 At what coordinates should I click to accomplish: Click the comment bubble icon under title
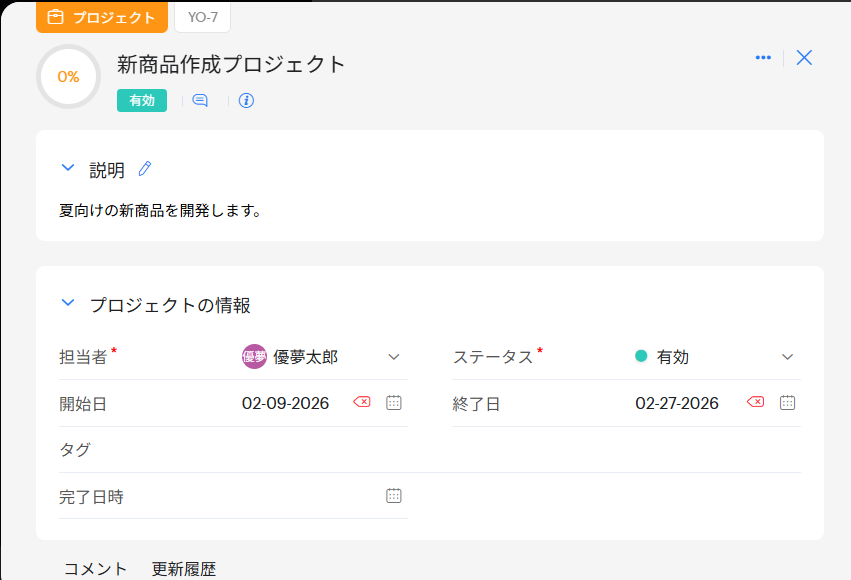200,100
